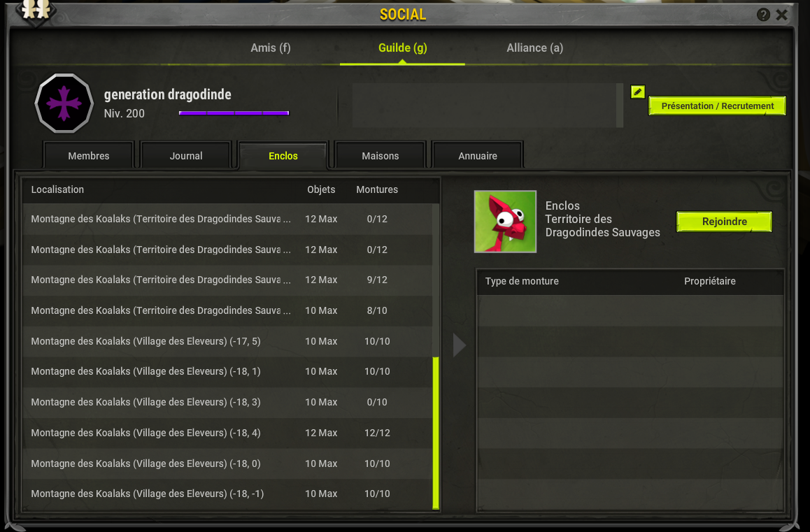Select paddock Village des Eleveurs (-17, 5)
810x532 pixels.
click(227, 341)
